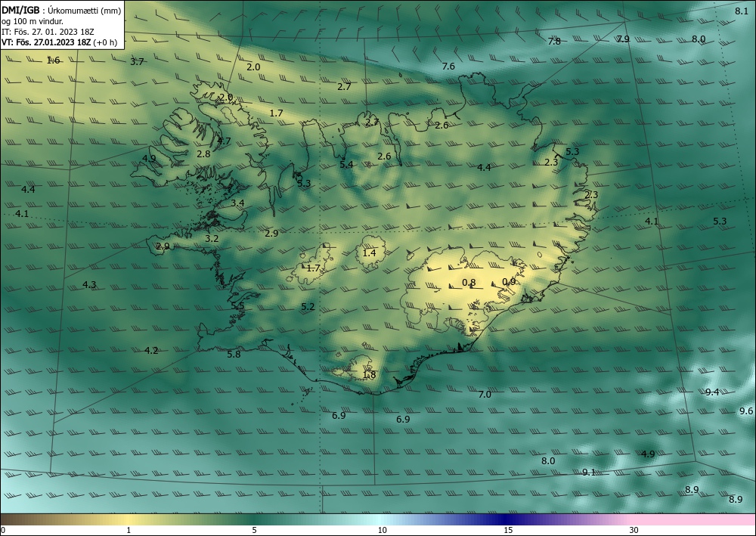The image size is (756, 536).
Task: Click the dark navy section of the color scale
Action: [x=503, y=519]
